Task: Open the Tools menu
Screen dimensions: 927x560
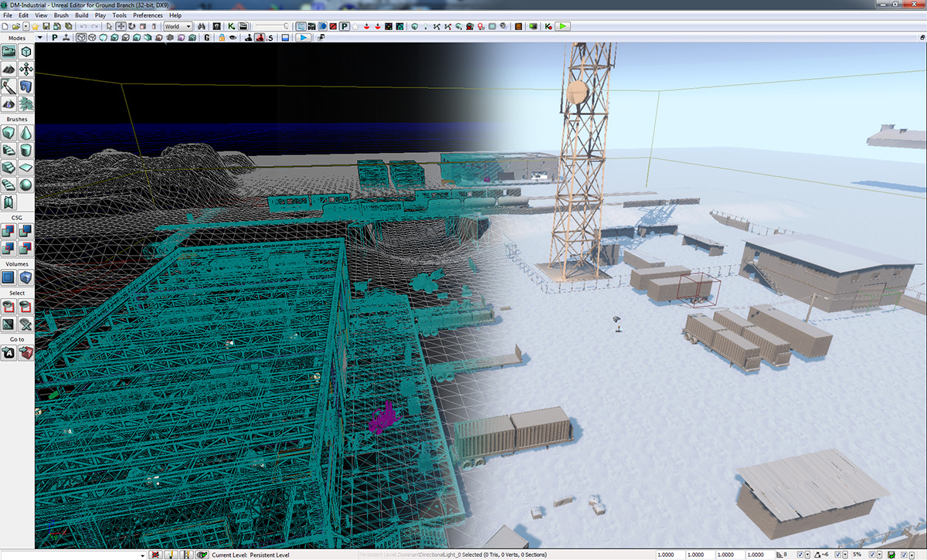Action: (x=120, y=15)
